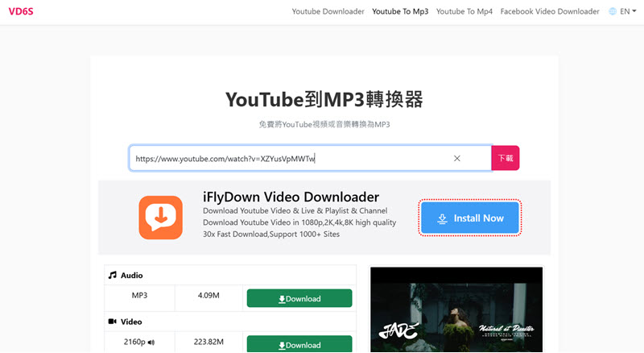Viewport: 644px width, 353px height.
Task: Open the JADE video thumbnail
Action: 456,309
